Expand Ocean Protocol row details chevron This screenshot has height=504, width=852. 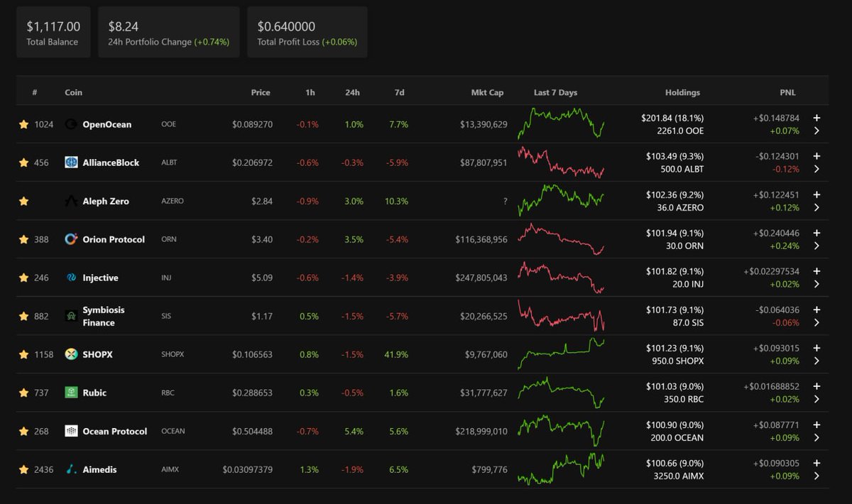(816, 437)
